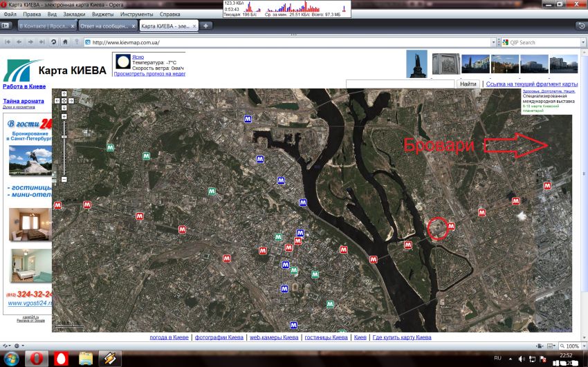
Task: Recenter map with the middle pan button
Action: point(64,101)
